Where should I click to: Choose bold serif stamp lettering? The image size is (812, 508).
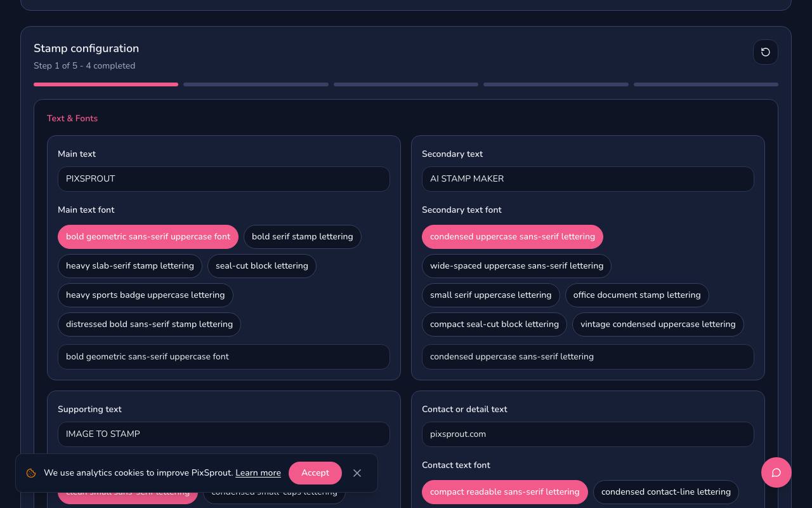pyautogui.click(x=302, y=237)
